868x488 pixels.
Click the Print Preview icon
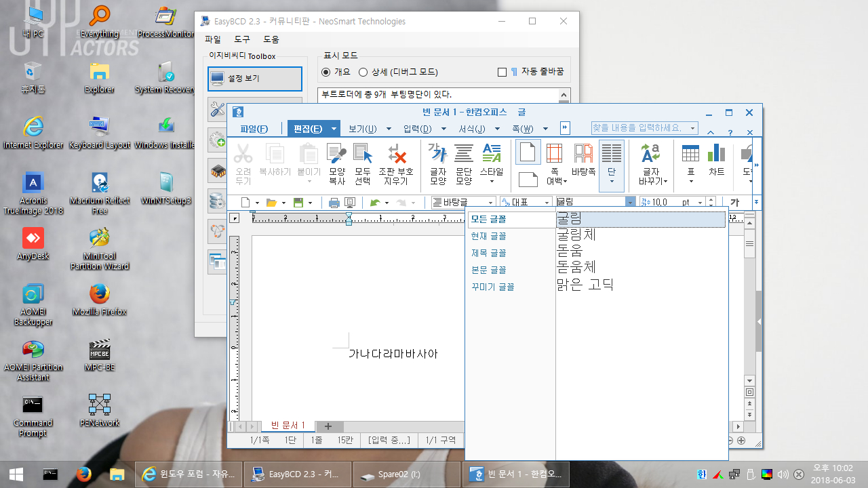click(x=350, y=203)
